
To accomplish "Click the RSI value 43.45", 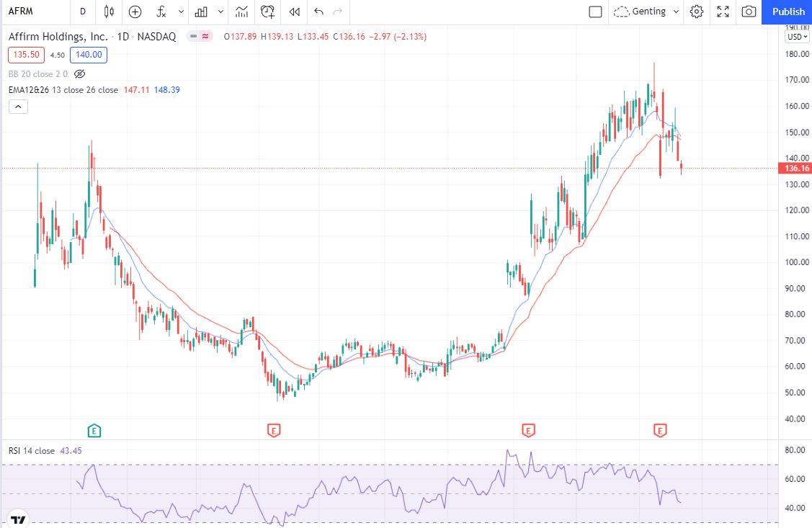I will coord(71,451).
